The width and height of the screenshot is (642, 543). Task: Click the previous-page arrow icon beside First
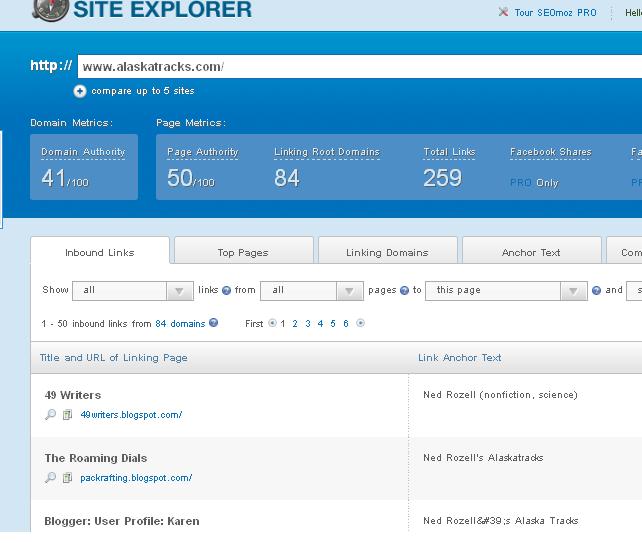click(272, 323)
